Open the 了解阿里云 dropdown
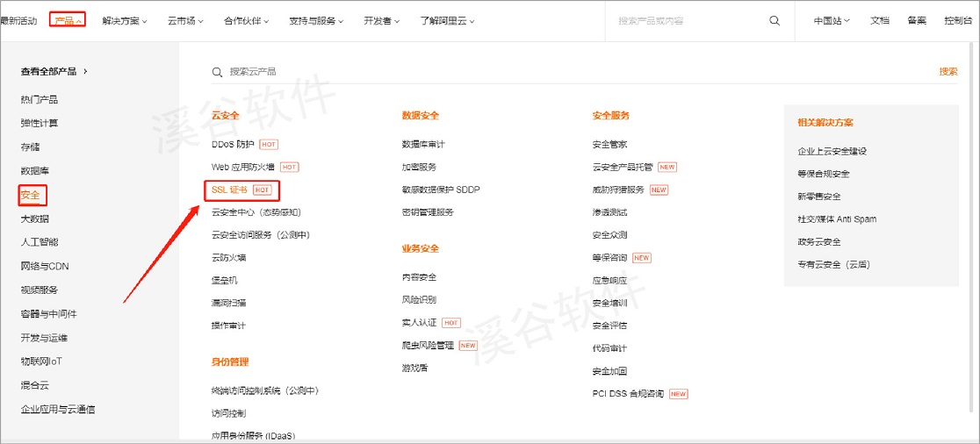 [x=448, y=20]
